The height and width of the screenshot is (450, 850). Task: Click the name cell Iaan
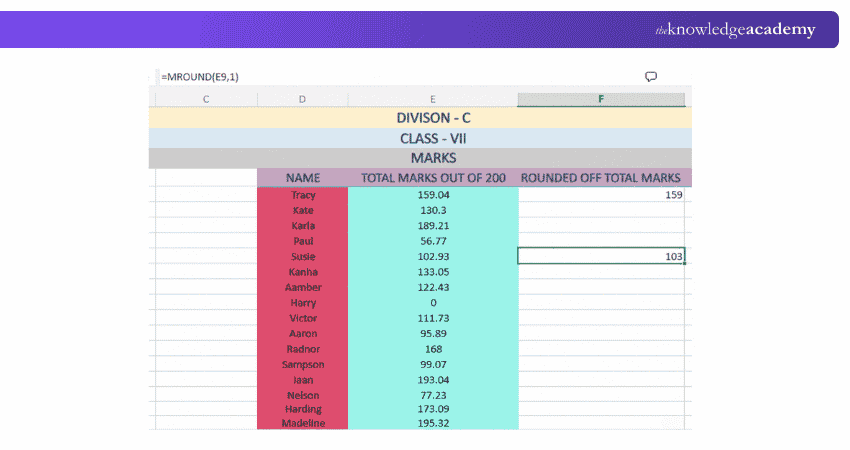pyautogui.click(x=302, y=380)
